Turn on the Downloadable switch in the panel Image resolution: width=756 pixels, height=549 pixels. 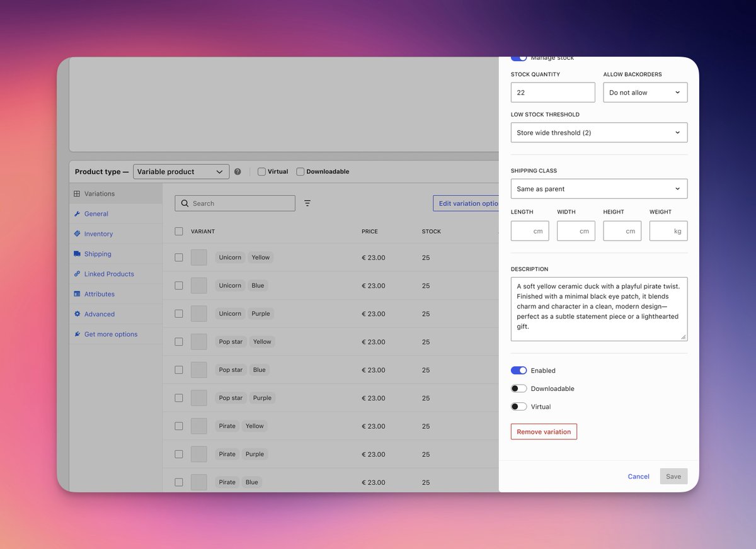pos(518,388)
